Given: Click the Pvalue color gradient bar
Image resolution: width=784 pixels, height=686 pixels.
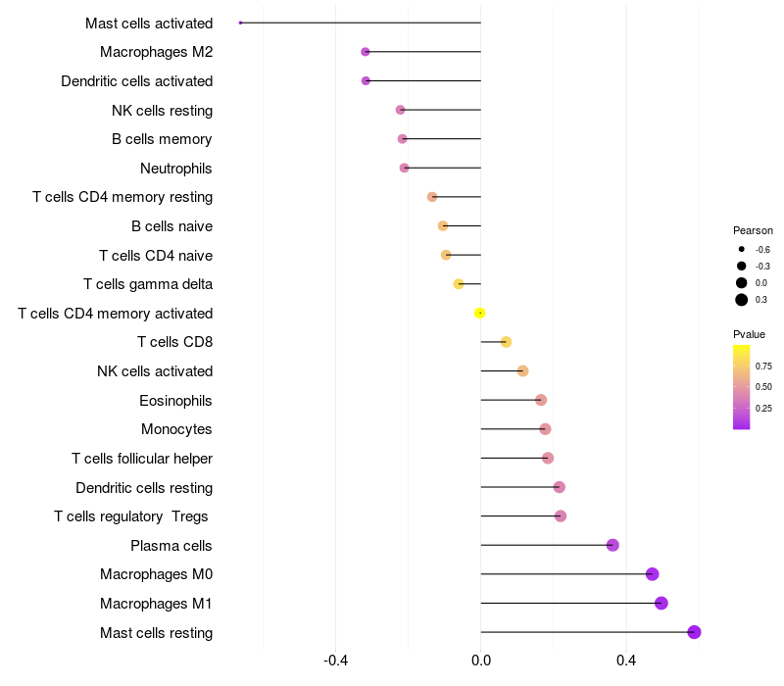Looking at the screenshot, I should (741, 387).
